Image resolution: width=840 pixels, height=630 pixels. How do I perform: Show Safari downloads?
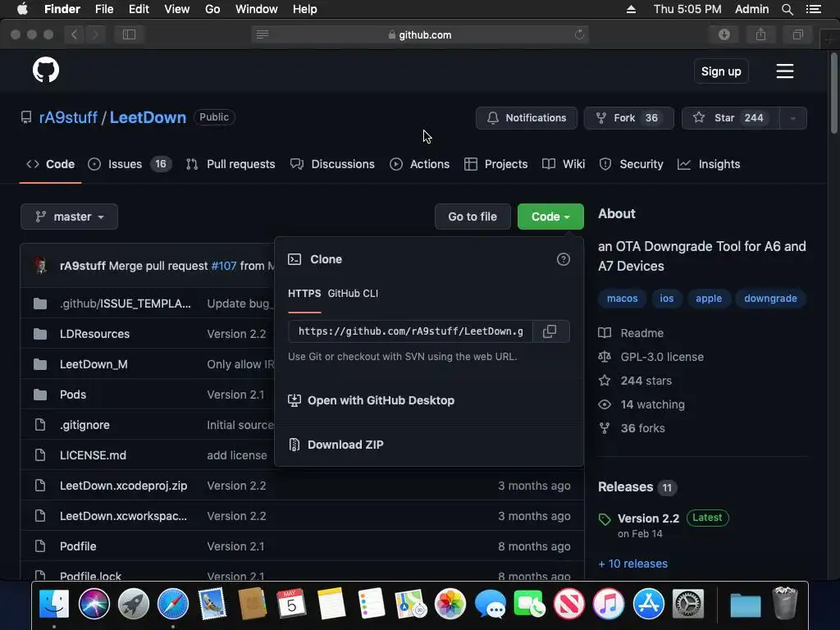coord(724,34)
